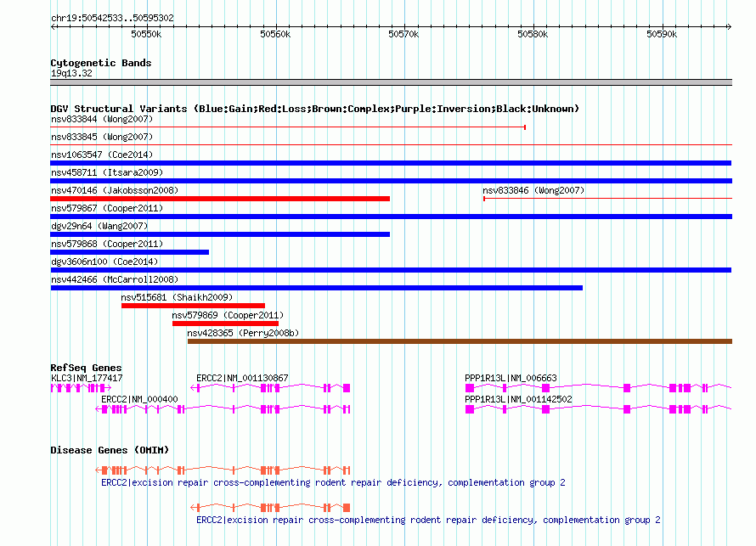Click the PPP1R13L NM_006663 transcript glyph
Screen dimensions: 756x546
click(x=598, y=388)
